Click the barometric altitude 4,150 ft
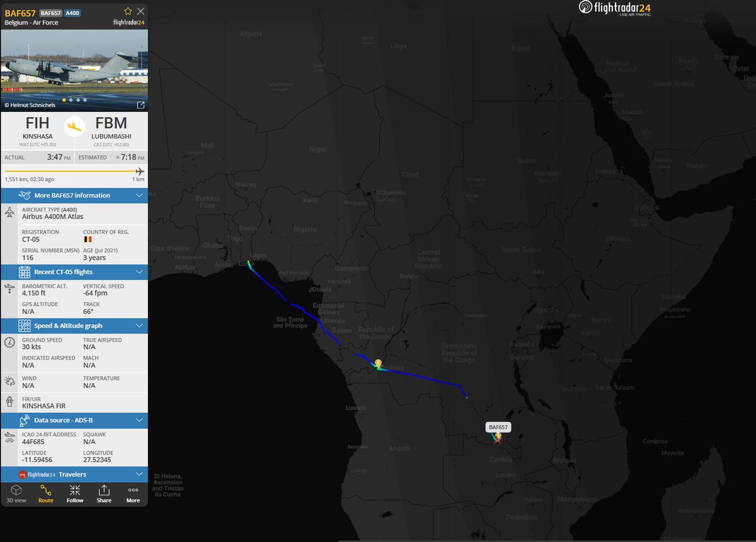The image size is (756, 542). [x=35, y=293]
